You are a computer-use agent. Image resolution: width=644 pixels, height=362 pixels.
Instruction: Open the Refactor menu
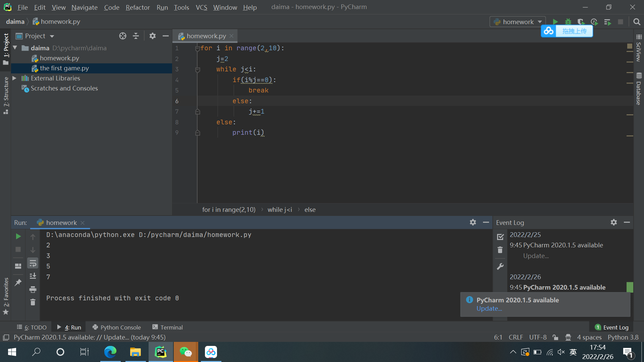138,7
